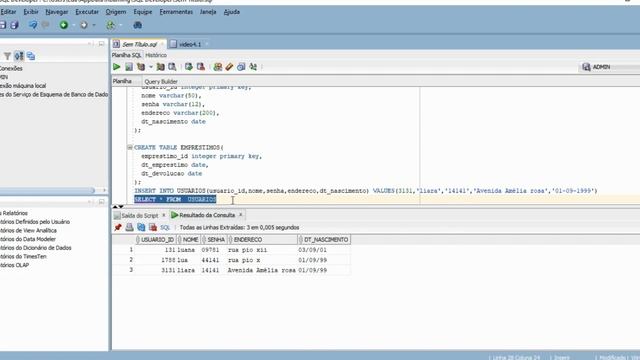Image resolution: width=640 pixels, height=360 pixels.
Task: Select cell 'rua pio xii' in results
Action: (262, 250)
